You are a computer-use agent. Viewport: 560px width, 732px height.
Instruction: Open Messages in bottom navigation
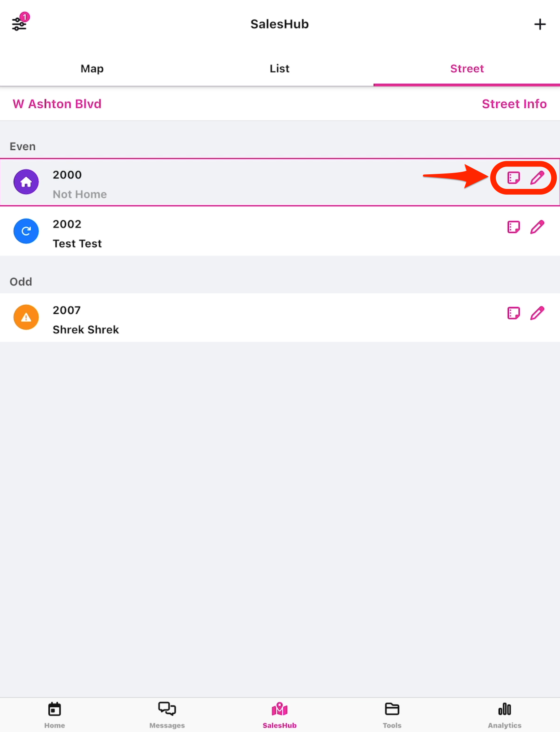(x=167, y=715)
